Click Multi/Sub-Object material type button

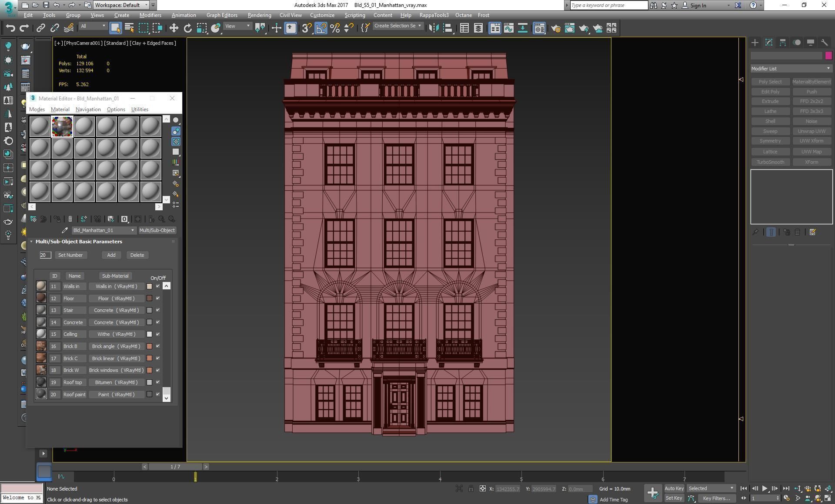(157, 230)
